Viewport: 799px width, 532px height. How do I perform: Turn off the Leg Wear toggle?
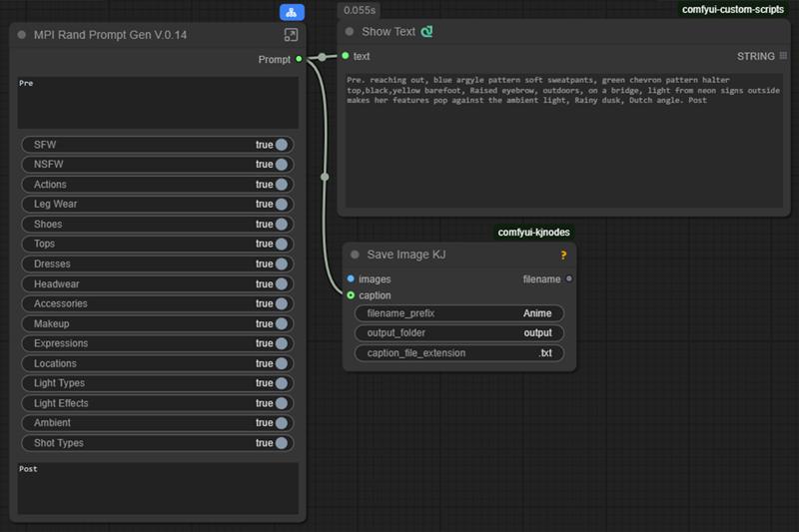pos(281,205)
